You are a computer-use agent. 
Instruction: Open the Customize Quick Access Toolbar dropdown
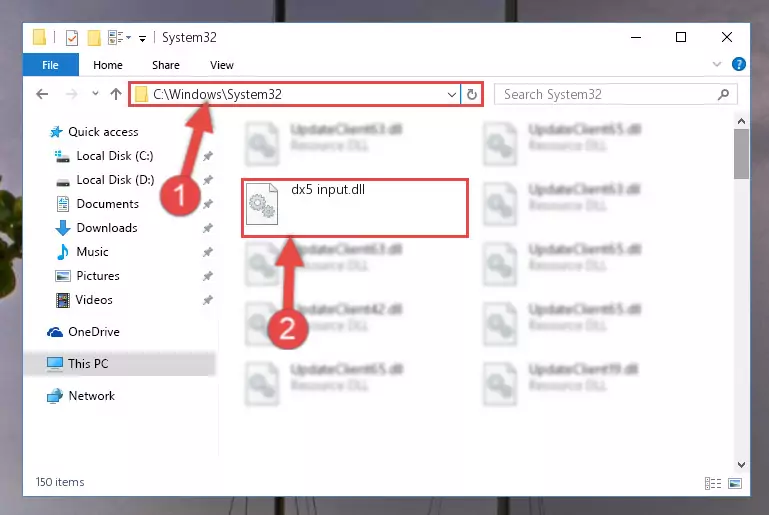142,38
